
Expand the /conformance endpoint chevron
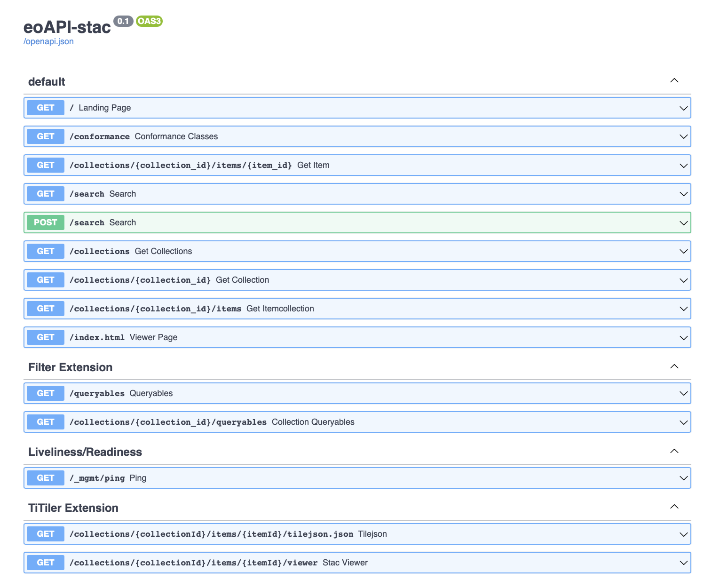(683, 137)
